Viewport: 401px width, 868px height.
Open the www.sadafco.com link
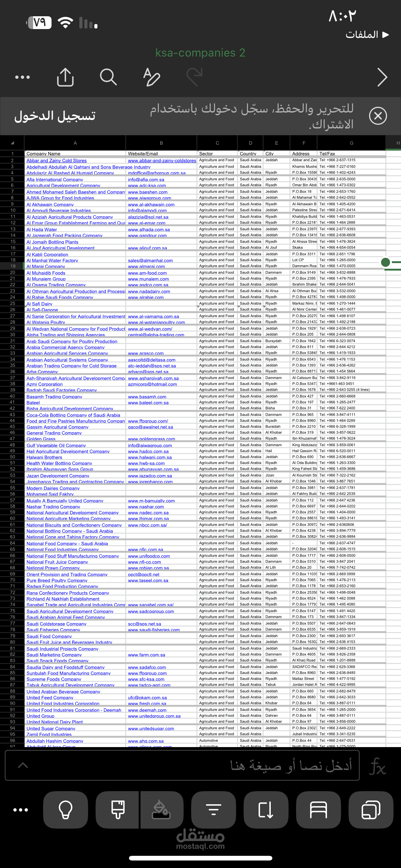point(147,667)
